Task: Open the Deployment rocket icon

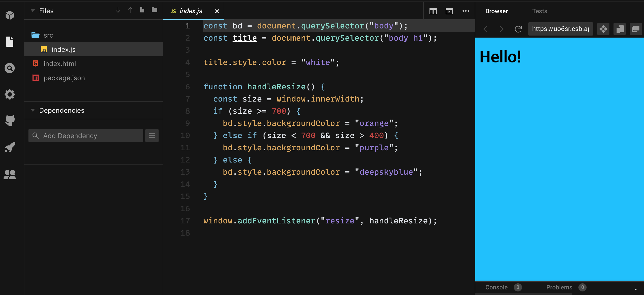Action: click(10, 147)
